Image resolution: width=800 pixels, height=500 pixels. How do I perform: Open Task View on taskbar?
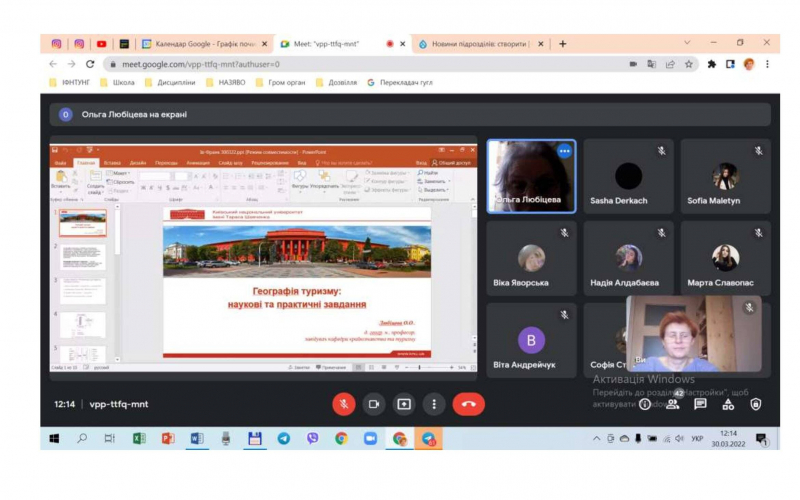pyautogui.click(x=110, y=439)
